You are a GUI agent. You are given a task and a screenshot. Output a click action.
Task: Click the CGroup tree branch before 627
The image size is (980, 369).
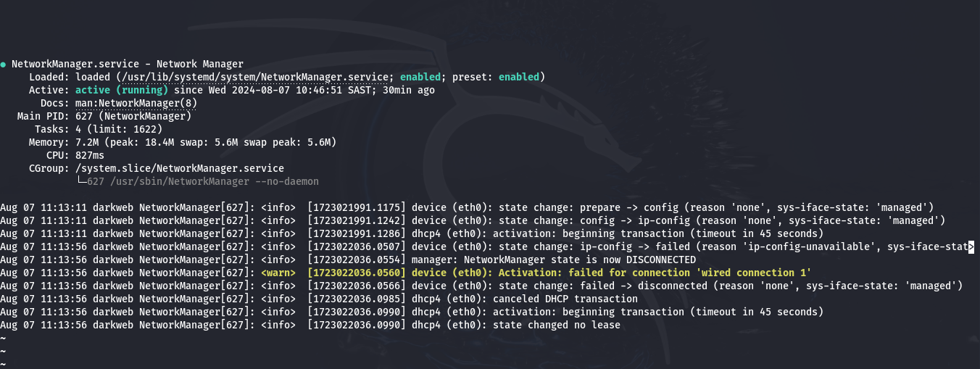[x=81, y=182]
